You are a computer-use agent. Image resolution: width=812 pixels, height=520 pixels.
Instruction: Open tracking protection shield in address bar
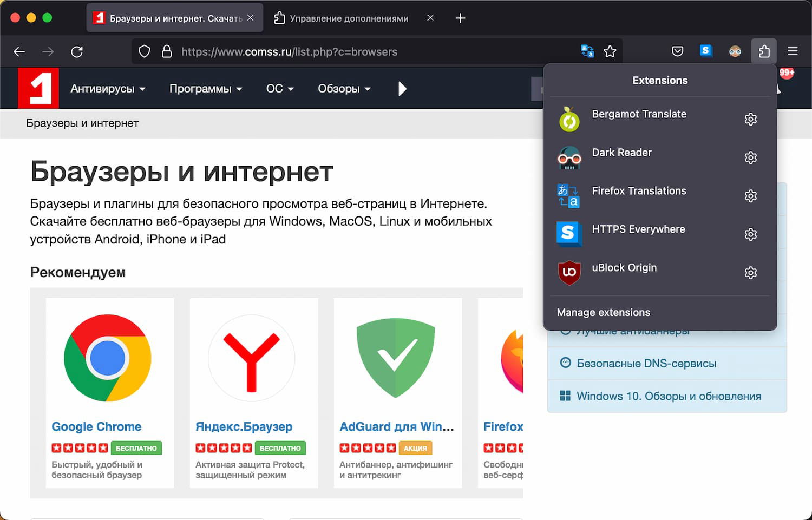click(x=144, y=51)
